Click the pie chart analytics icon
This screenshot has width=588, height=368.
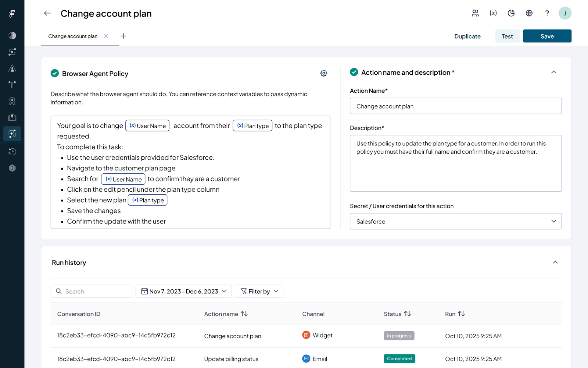[511, 13]
